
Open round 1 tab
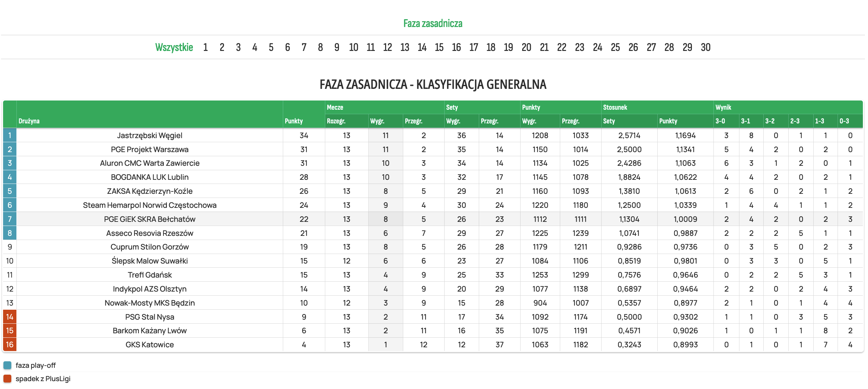pyautogui.click(x=205, y=47)
